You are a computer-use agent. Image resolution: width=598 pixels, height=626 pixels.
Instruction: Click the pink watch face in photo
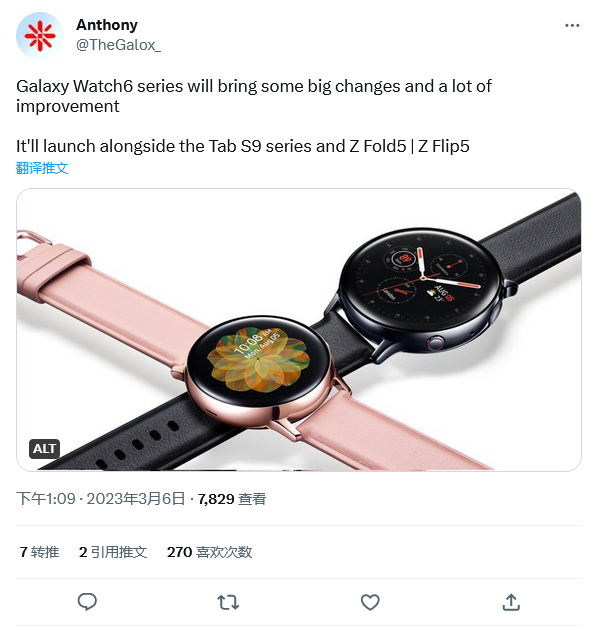pos(258,361)
